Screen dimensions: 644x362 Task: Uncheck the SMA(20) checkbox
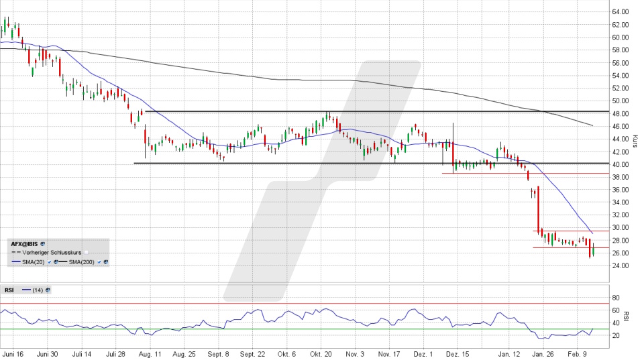(x=49, y=262)
